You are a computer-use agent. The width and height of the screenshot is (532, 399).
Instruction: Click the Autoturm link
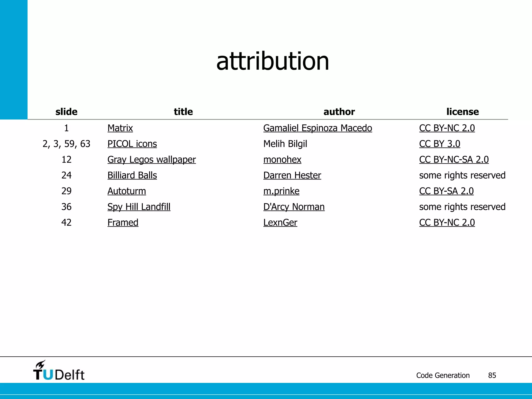(x=127, y=191)
